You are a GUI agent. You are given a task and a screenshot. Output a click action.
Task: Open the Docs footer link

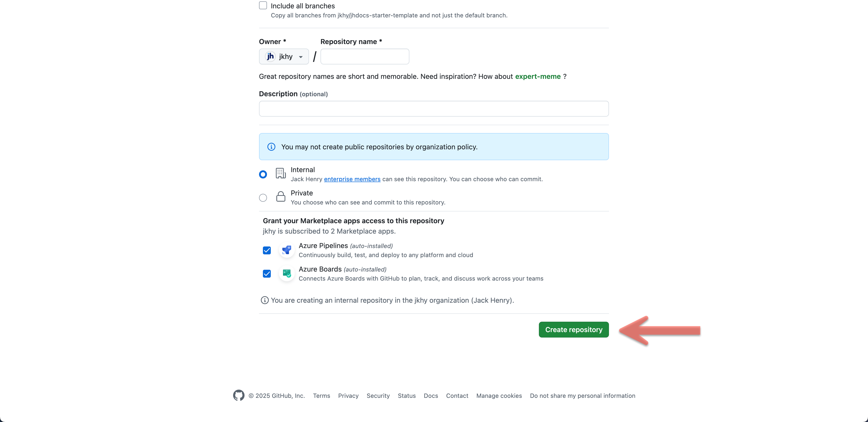tap(431, 396)
